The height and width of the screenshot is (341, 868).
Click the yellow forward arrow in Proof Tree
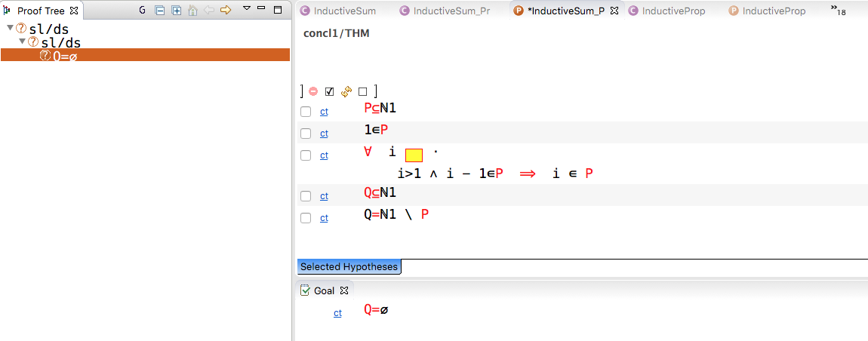coord(225,11)
